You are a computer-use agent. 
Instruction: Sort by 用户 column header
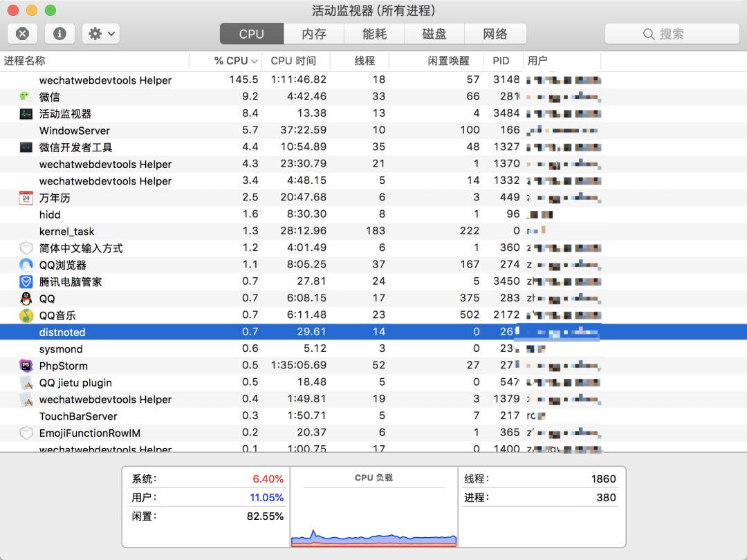(x=562, y=61)
